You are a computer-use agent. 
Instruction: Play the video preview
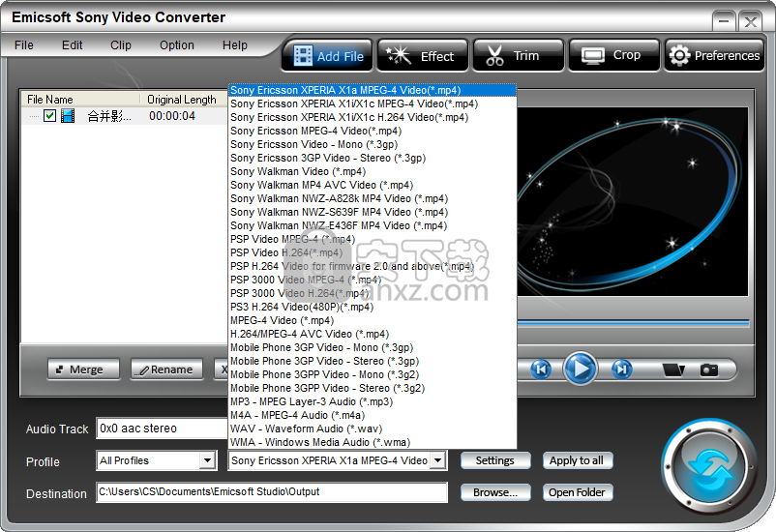click(x=581, y=369)
